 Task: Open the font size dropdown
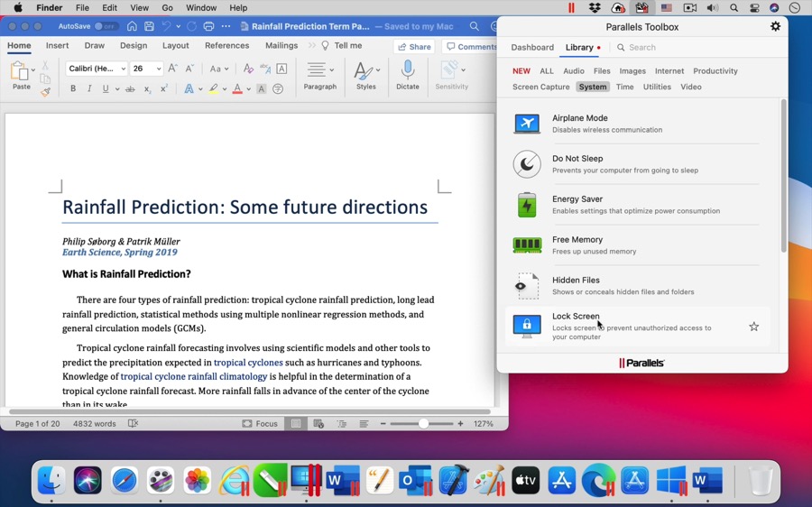pyautogui.click(x=159, y=69)
